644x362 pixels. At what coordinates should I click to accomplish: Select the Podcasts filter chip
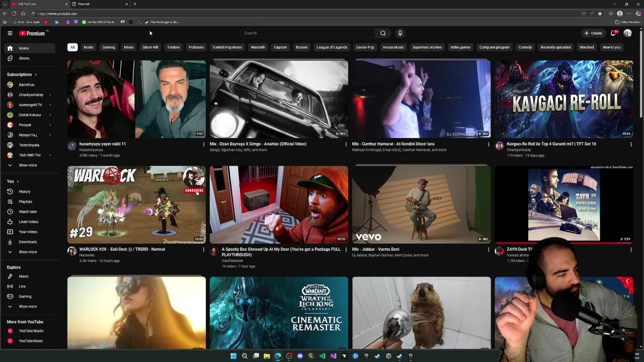[x=196, y=47]
